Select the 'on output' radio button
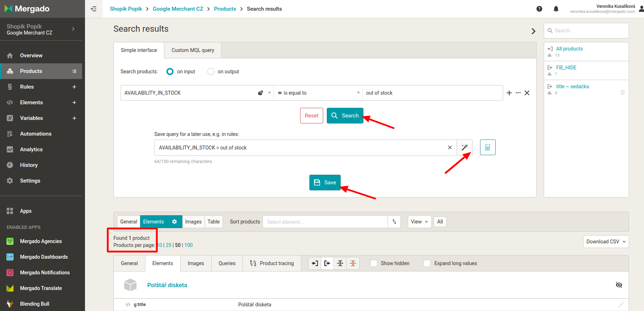This screenshot has height=311, width=644. pyautogui.click(x=211, y=72)
